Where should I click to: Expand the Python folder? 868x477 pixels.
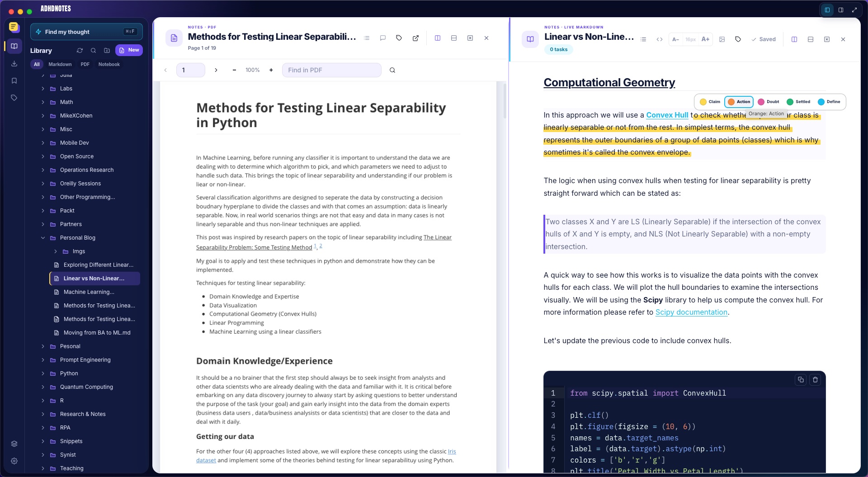[x=43, y=373]
